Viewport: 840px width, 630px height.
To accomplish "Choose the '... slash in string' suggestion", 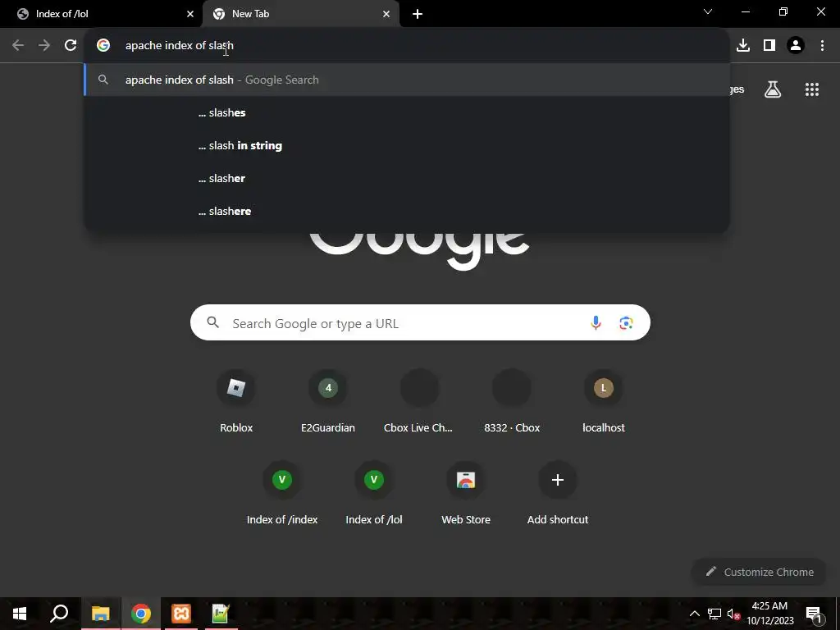I will click(x=407, y=146).
